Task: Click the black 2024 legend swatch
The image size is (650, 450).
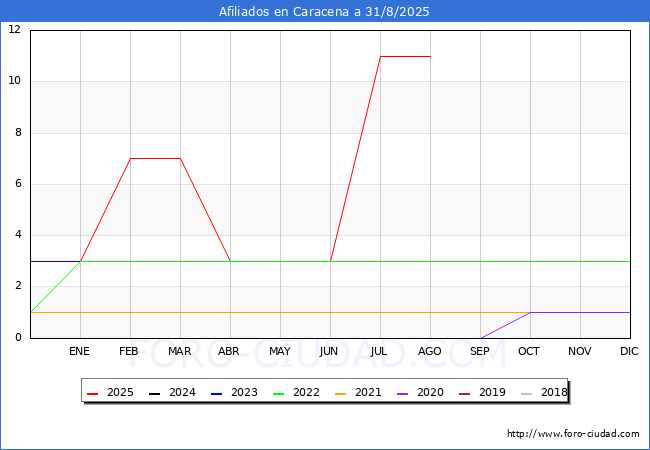Action: (155, 393)
